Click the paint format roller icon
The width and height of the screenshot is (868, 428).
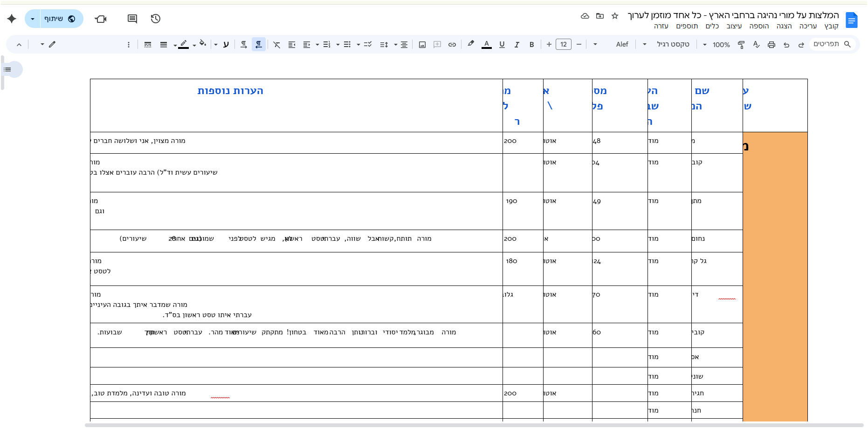point(741,45)
